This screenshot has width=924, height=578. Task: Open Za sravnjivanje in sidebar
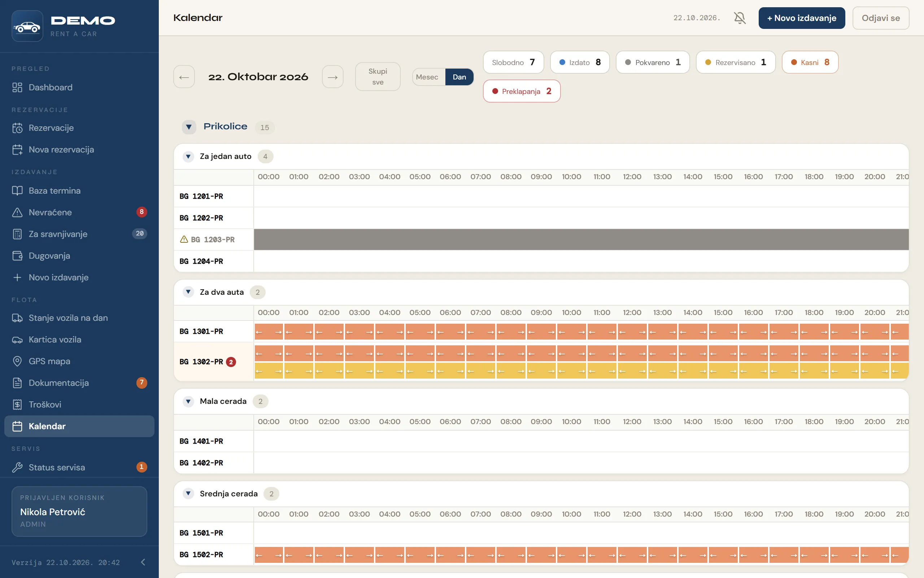pos(79,234)
